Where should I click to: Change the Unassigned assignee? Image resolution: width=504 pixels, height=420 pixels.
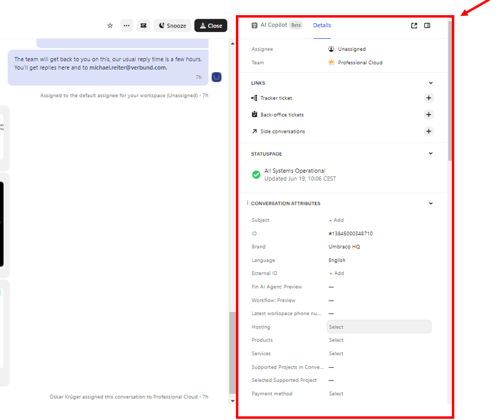click(x=351, y=49)
